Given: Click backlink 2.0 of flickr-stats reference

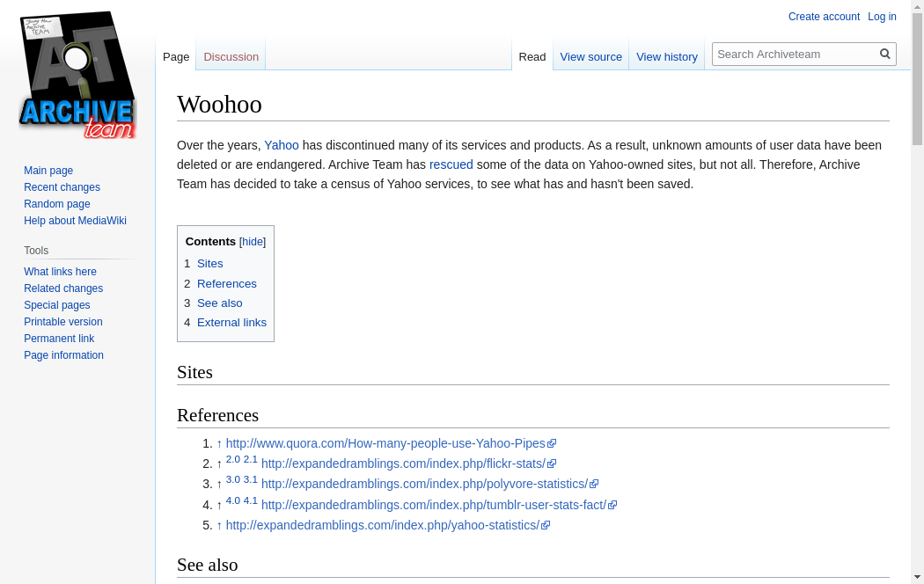Looking at the screenshot, I should pyautogui.click(x=232, y=459).
